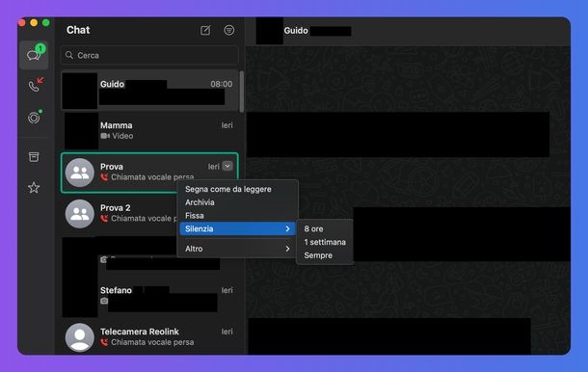
Task: Expand the Altro submenu arrow
Action: [287, 249]
